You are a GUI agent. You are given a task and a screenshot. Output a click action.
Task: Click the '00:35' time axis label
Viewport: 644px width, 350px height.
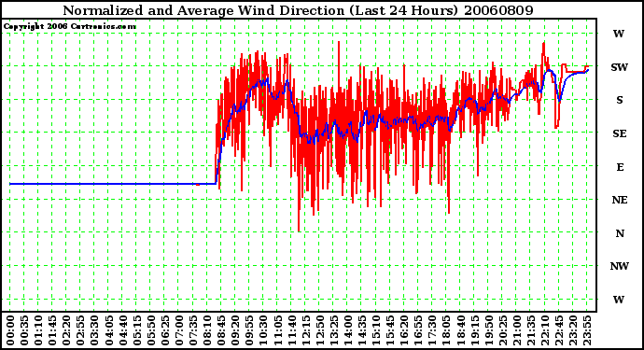(x=24, y=330)
